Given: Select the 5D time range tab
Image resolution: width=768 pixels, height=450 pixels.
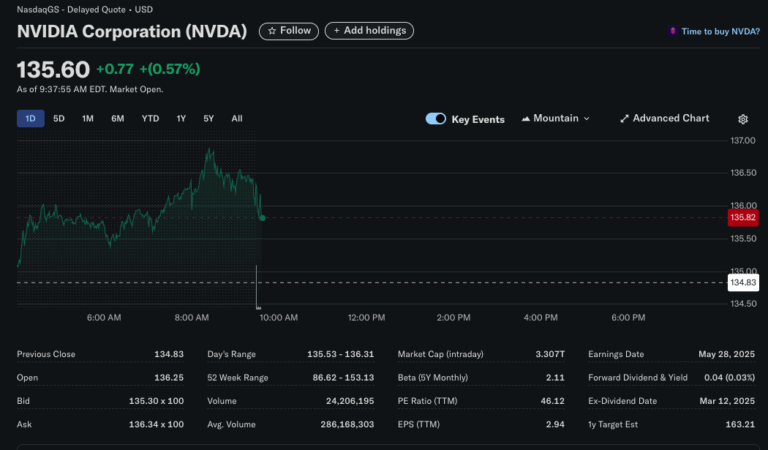Looking at the screenshot, I should tap(59, 118).
